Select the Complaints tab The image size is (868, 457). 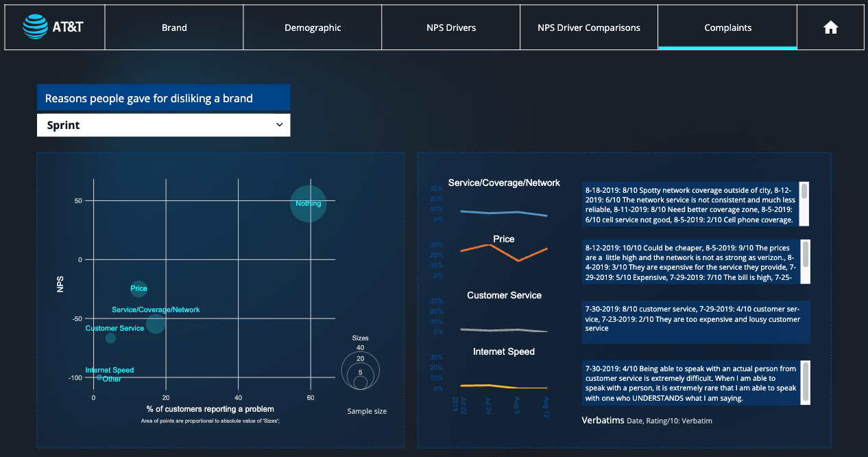point(727,27)
